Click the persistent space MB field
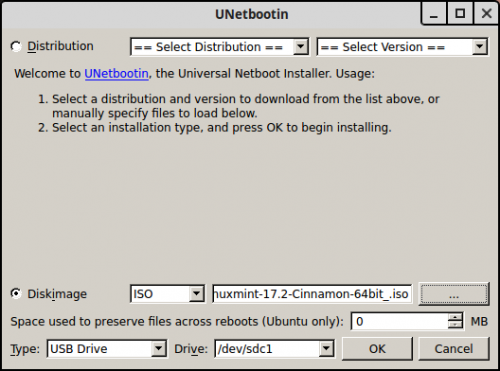The height and width of the screenshot is (371, 500). coord(399,321)
